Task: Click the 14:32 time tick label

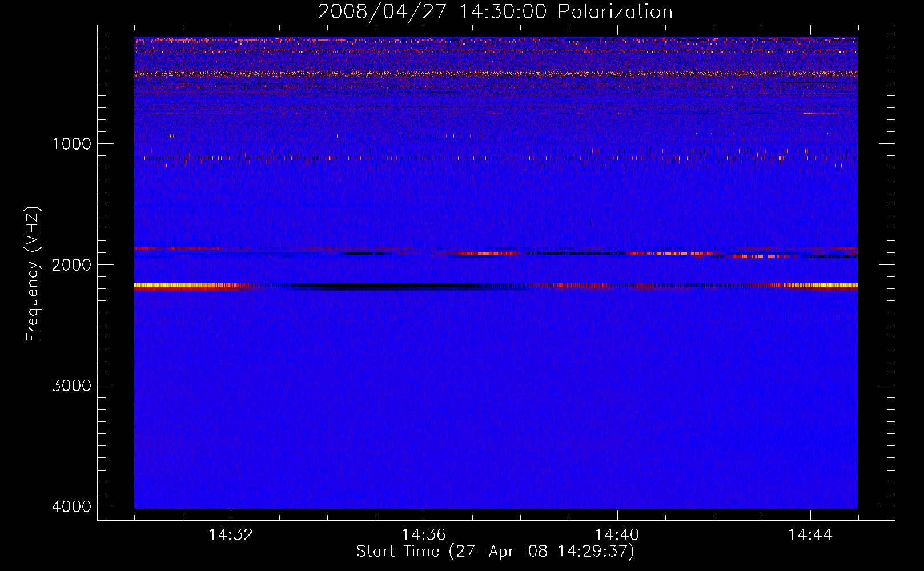Action: pyautogui.click(x=231, y=535)
